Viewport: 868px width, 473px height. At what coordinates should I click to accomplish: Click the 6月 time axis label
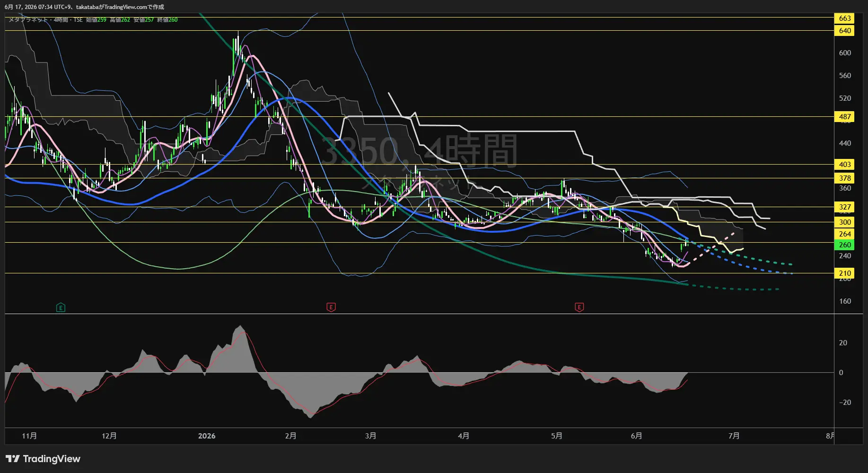636,436
